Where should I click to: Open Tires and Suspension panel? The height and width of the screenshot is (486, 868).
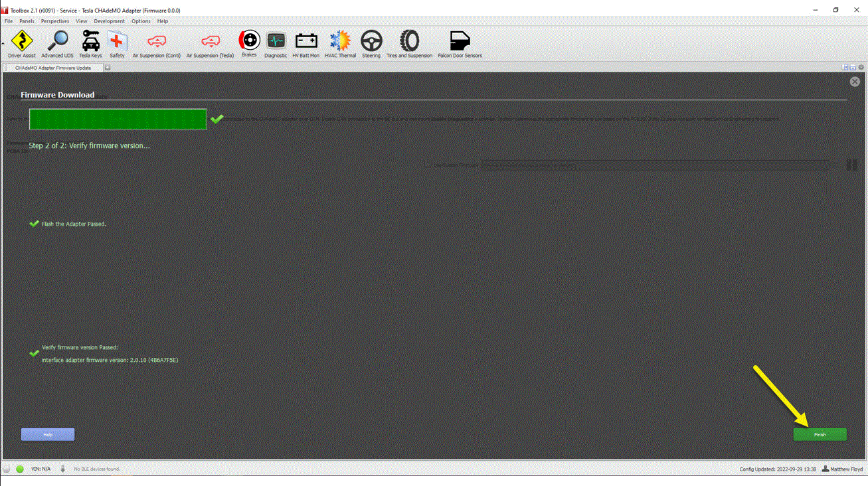[x=409, y=44]
